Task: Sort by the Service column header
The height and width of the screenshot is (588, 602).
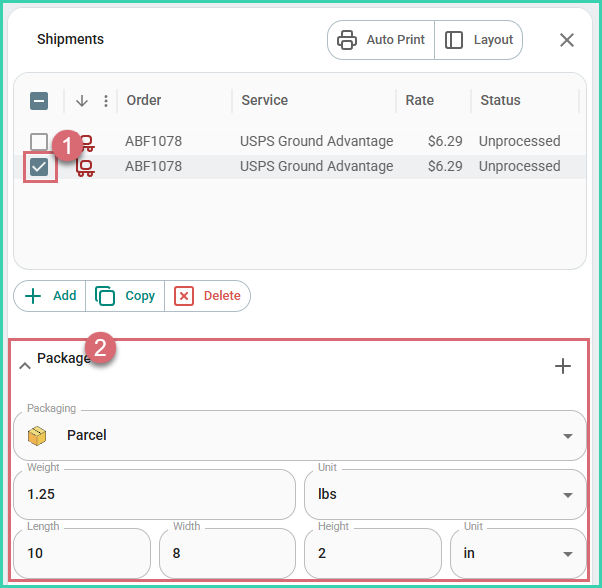Action: (265, 100)
